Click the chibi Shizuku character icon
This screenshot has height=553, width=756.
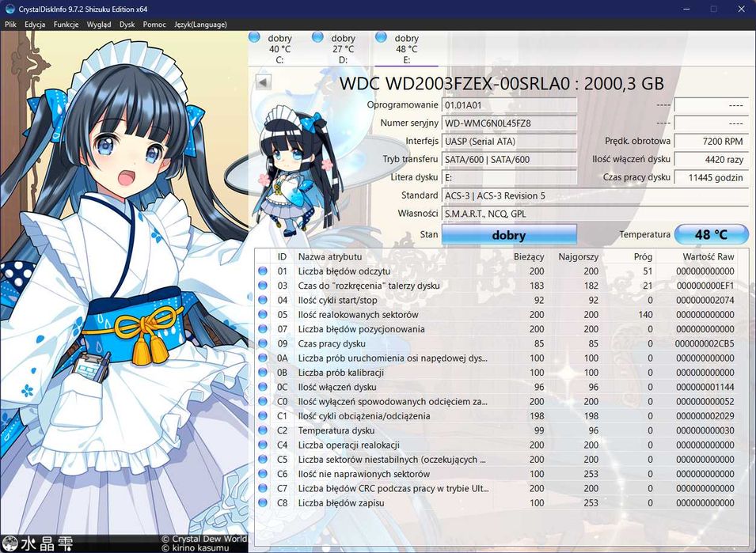click(299, 172)
